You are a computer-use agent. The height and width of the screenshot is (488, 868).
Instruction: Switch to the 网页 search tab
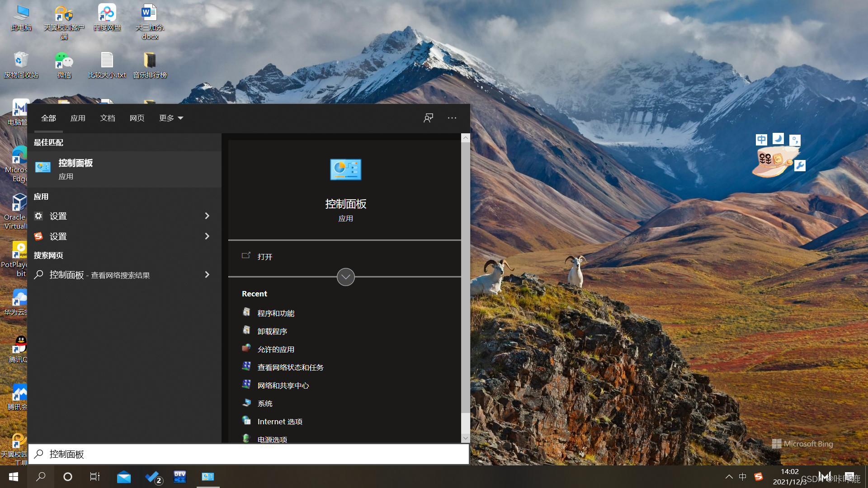pos(137,118)
